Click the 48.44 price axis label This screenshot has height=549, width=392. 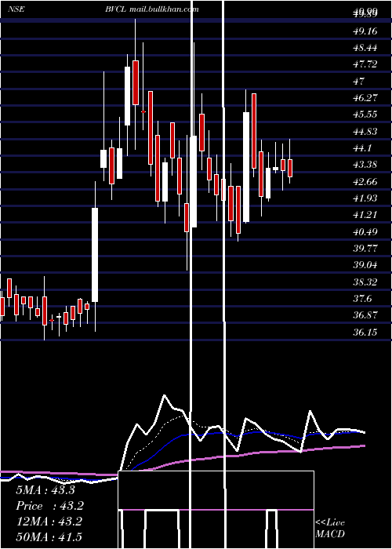click(x=365, y=48)
